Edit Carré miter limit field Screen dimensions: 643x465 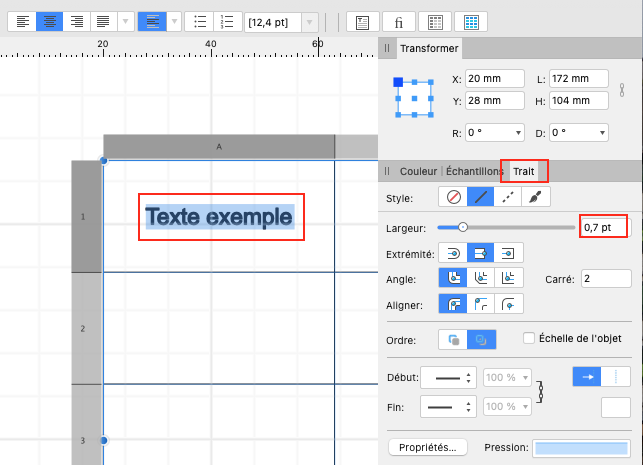click(x=606, y=279)
